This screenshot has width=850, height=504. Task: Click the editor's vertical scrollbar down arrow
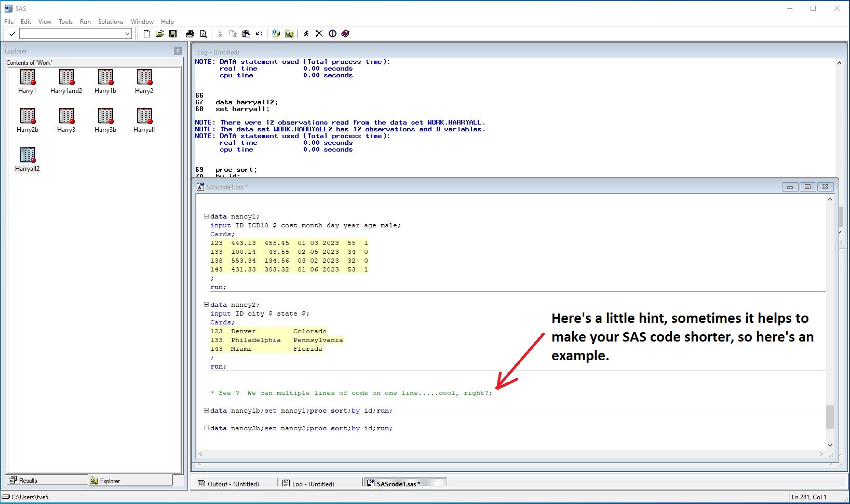(x=830, y=445)
